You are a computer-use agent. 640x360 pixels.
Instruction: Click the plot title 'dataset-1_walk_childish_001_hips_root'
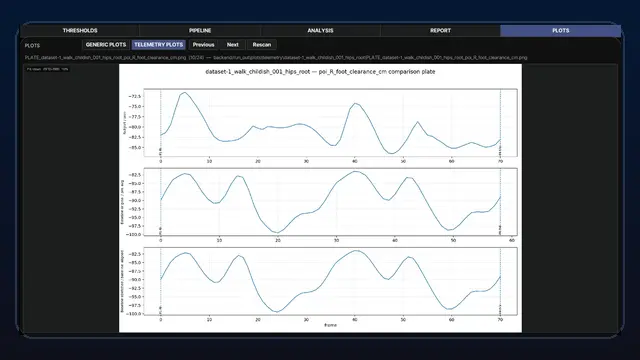pyautogui.click(x=258, y=72)
